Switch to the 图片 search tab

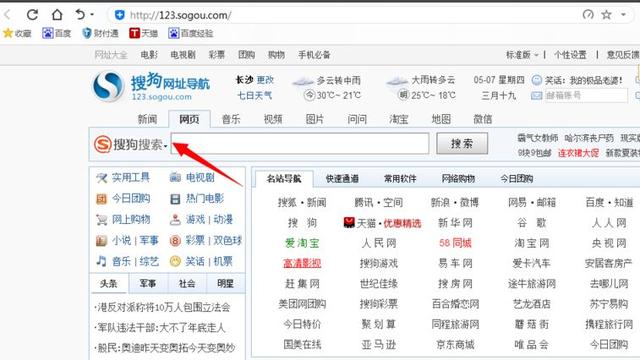315,119
